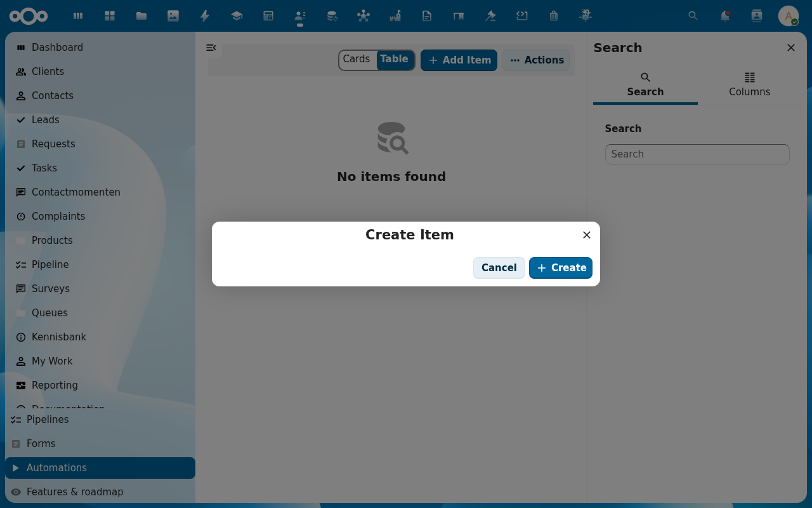Open the user avatar menu

(x=789, y=16)
